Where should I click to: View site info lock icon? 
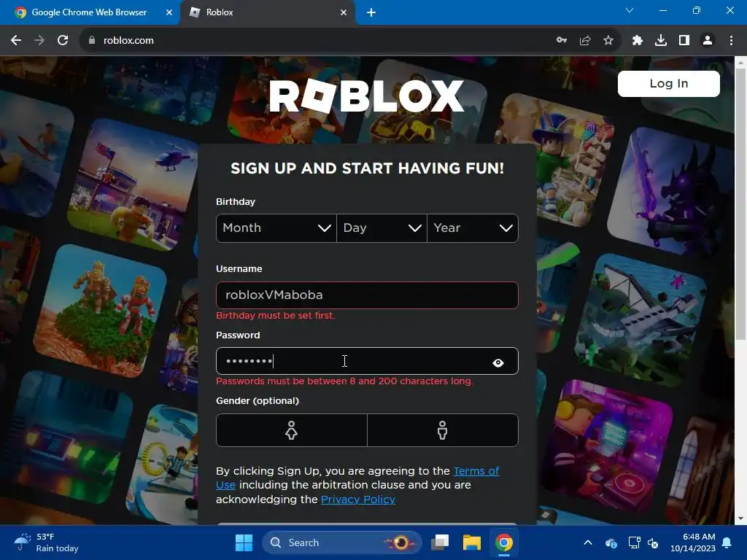click(92, 41)
